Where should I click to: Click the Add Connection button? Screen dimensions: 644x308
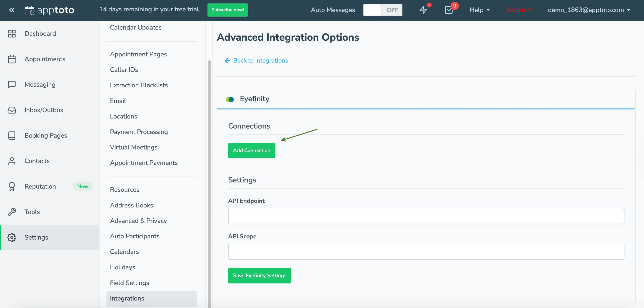(x=252, y=150)
